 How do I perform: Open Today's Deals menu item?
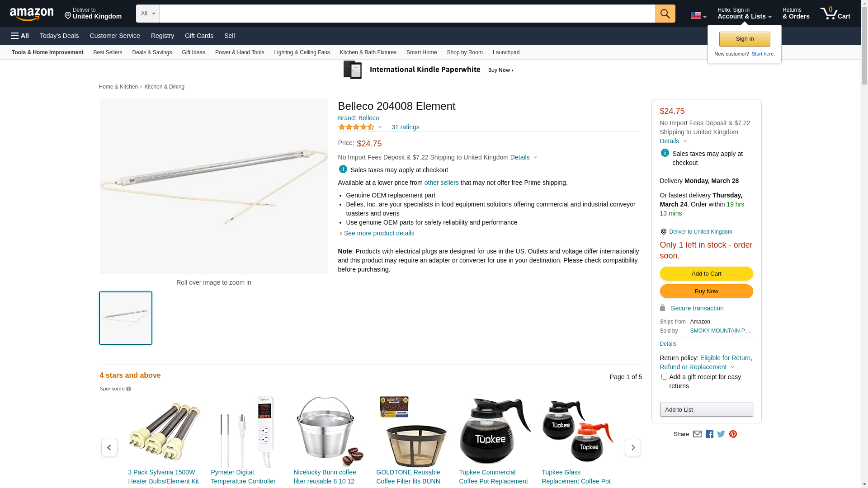click(59, 36)
